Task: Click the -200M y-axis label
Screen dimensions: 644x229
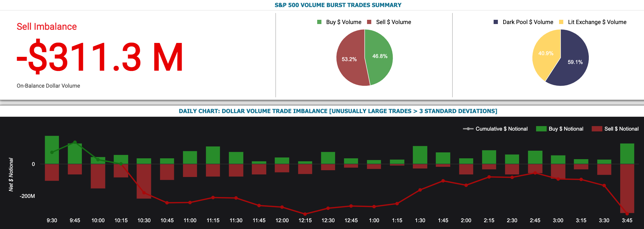Action: 27,196
